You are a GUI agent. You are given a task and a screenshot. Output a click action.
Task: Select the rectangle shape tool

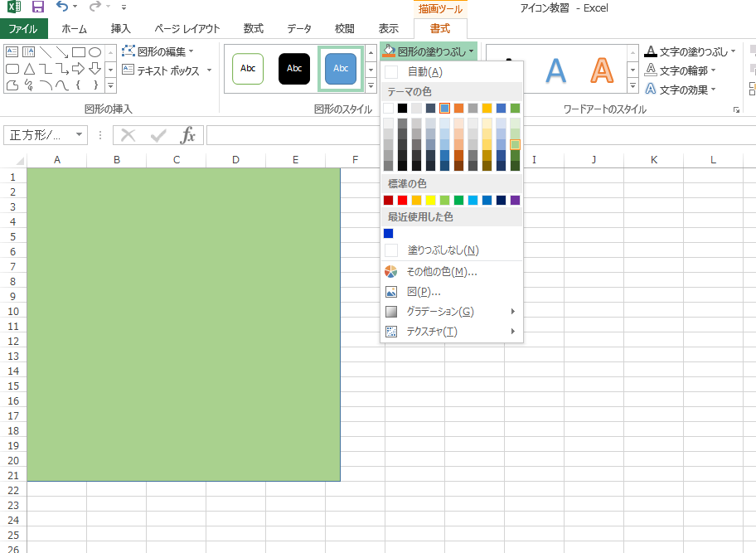pyautogui.click(x=79, y=52)
